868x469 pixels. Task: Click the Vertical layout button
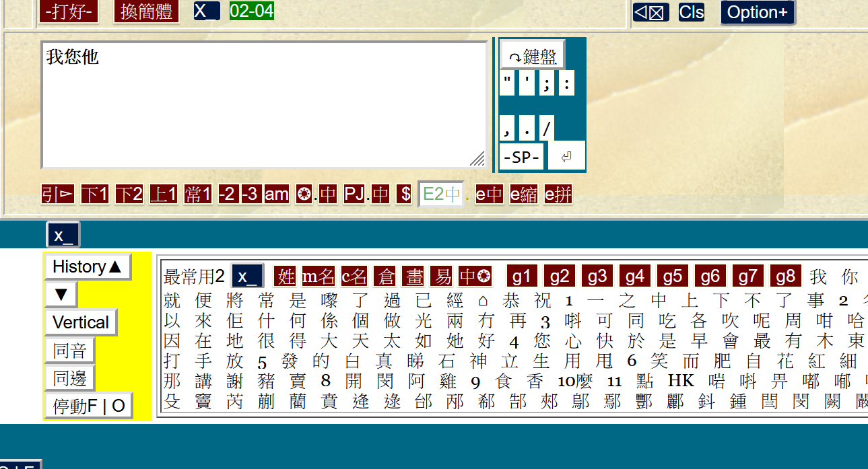pyautogui.click(x=81, y=322)
